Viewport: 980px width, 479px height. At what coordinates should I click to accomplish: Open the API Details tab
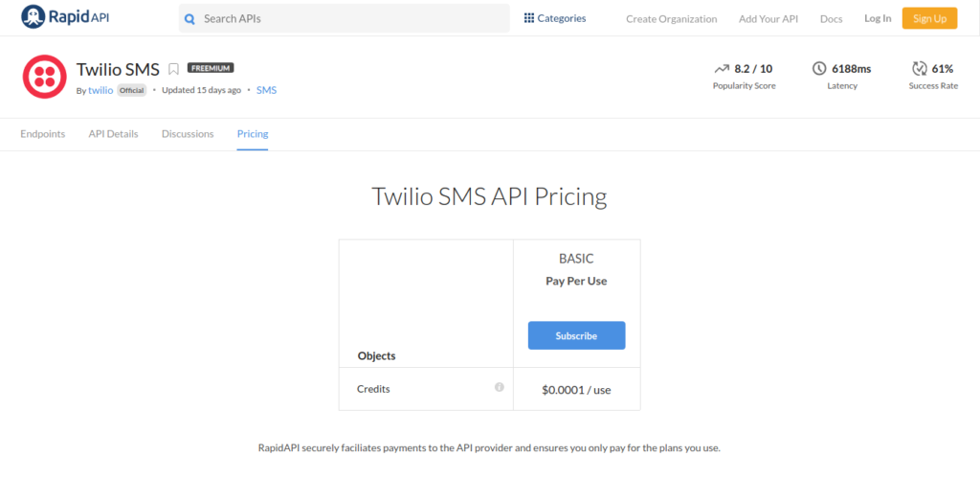[113, 134]
